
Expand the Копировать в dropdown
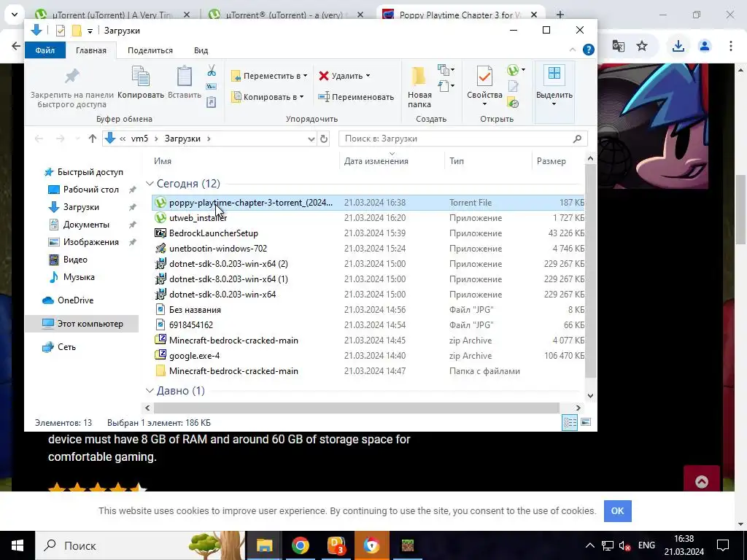pos(301,97)
